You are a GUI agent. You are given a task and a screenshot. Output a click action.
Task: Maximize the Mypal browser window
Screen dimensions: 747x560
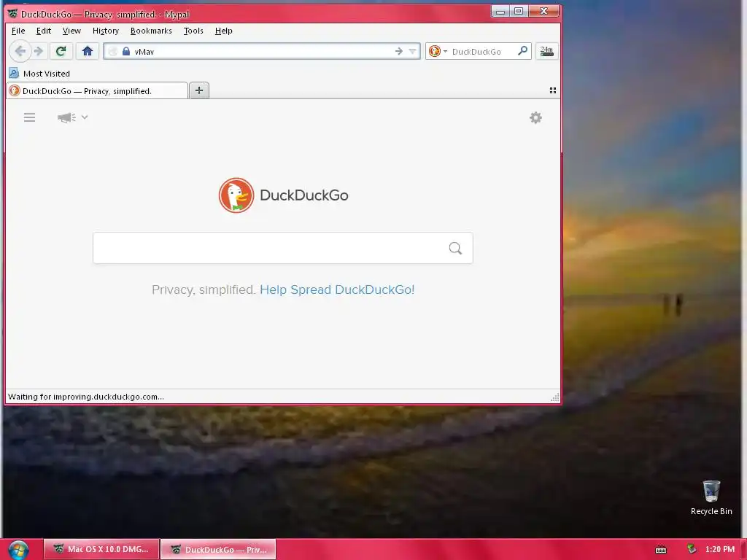(x=519, y=11)
